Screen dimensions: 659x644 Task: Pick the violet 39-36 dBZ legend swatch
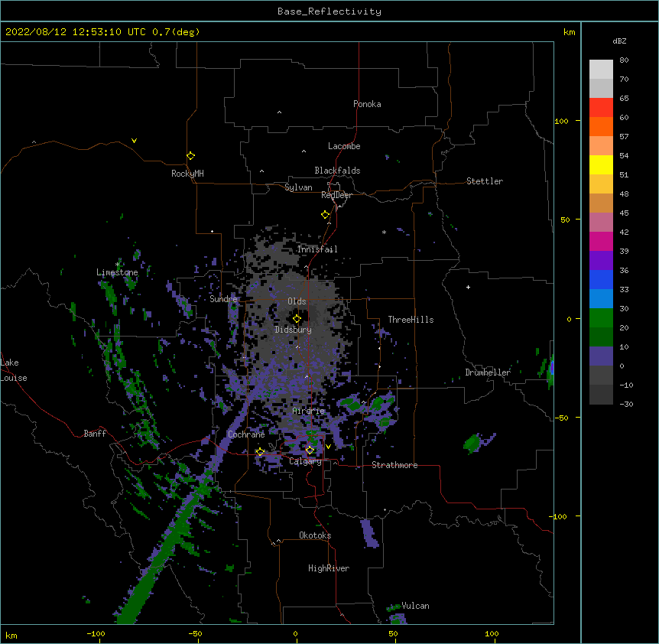pos(601,261)
